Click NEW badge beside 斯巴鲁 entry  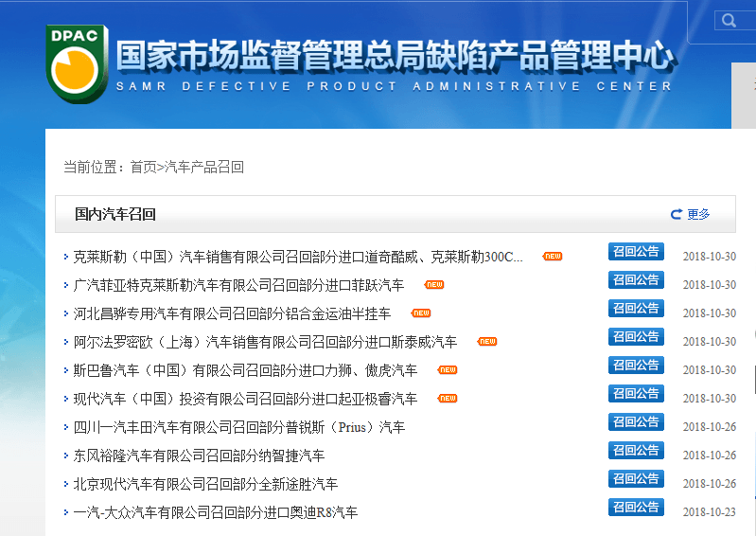click(448, 370)
